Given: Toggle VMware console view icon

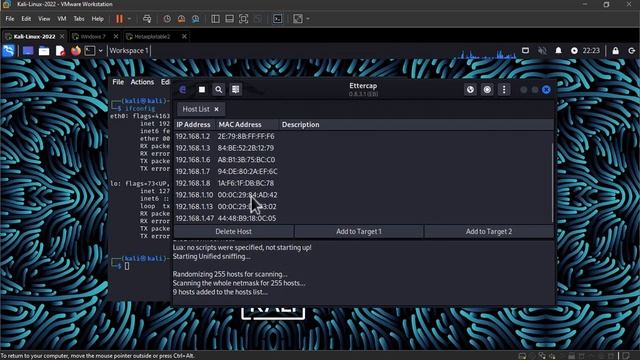Looking at the screenshot, I should coord(278,19).
